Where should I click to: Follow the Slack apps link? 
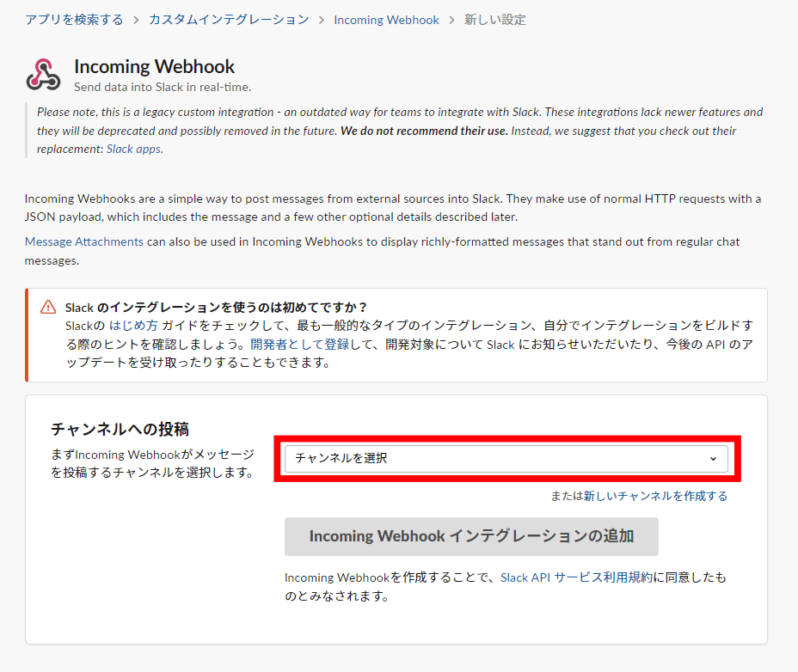(134, 149)
